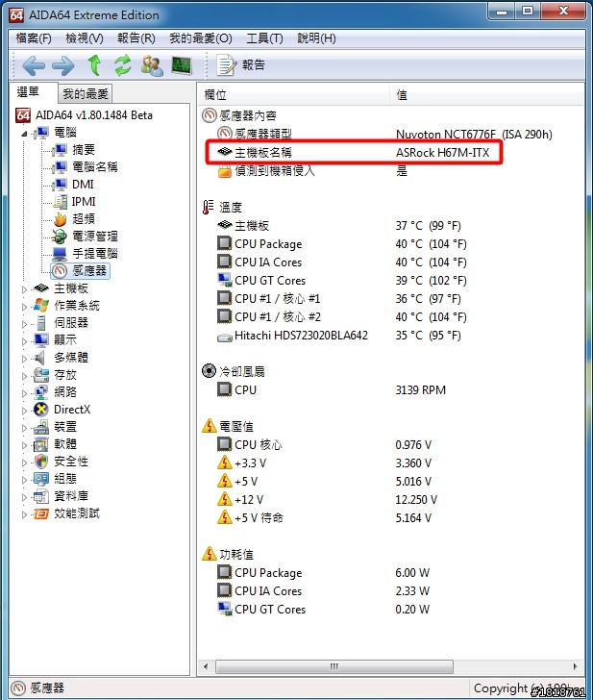Screen dimensions: 593x700
Task: Select 感應器 sensor item in tree
Action: click(81, 270)
